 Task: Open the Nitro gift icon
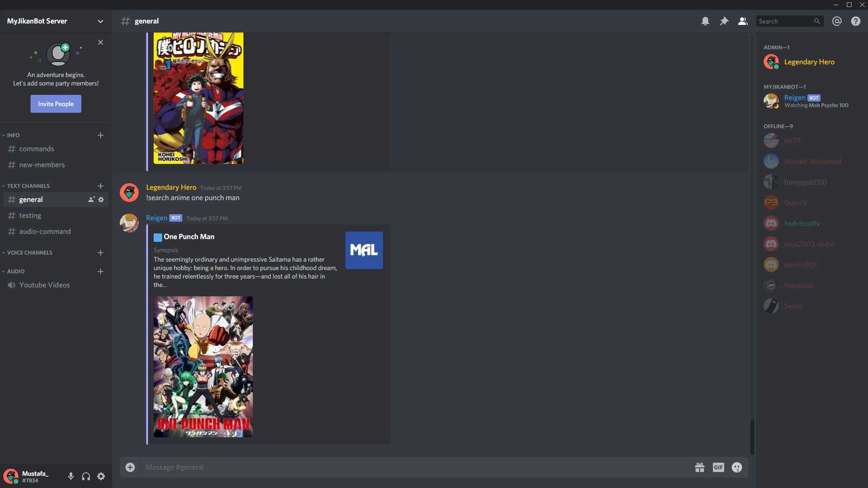[x=699, y=467]
